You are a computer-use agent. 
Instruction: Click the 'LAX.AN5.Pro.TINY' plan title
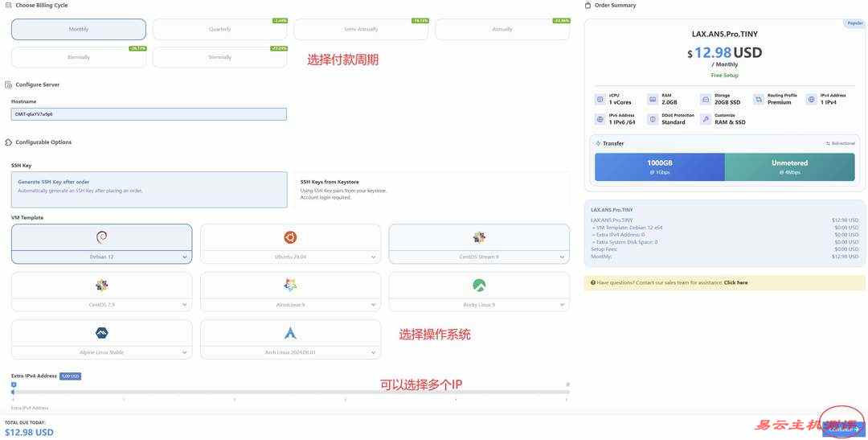pos(725,34)
